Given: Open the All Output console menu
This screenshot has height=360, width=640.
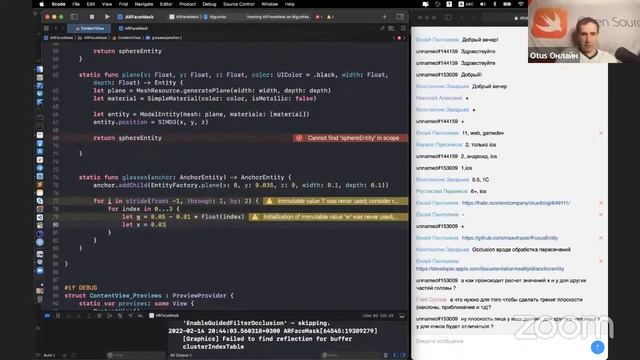Looking at the screenshot, I should [181, 355].
